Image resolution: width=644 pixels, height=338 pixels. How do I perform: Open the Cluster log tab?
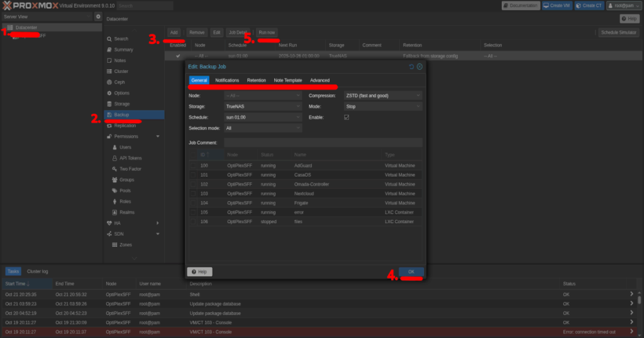[37, 271]
